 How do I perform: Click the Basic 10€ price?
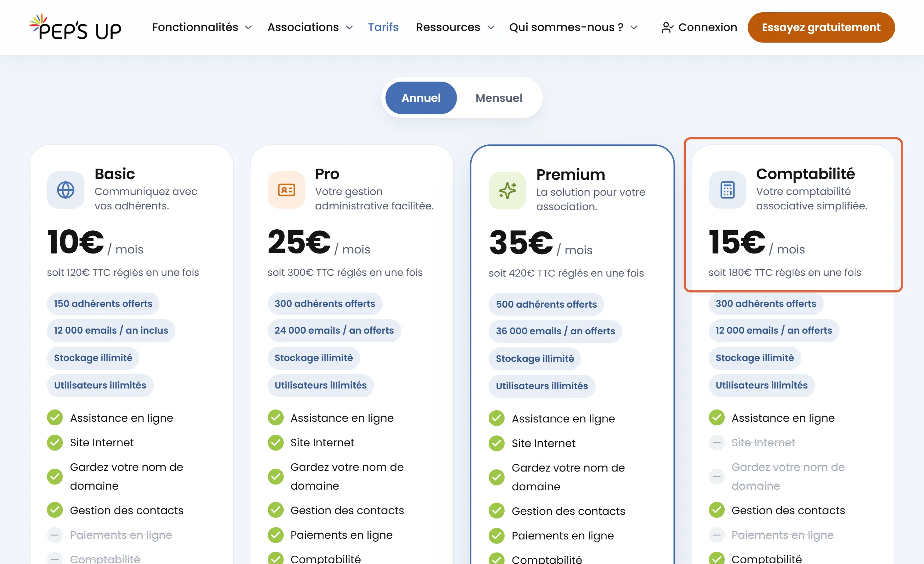(75, 242)
